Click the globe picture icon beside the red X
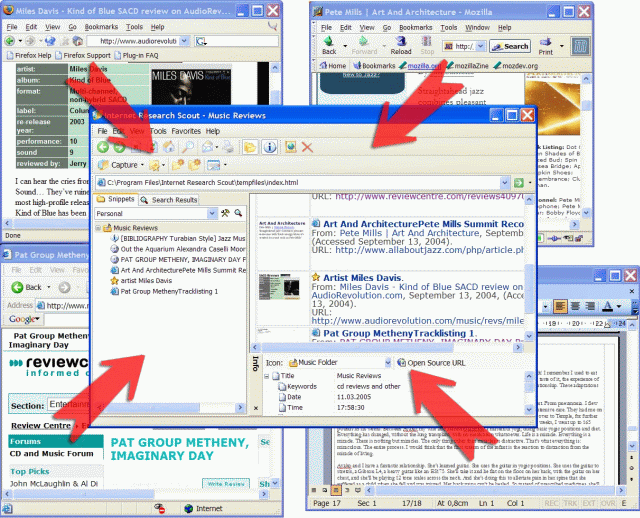This screenshot has height=518, width=640. pyautogui.click(x=291, y=147)
